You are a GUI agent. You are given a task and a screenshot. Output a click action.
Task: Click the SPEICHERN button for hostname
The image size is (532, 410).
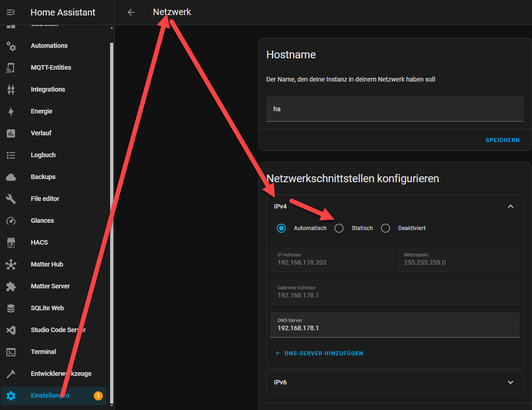(502, 140)
